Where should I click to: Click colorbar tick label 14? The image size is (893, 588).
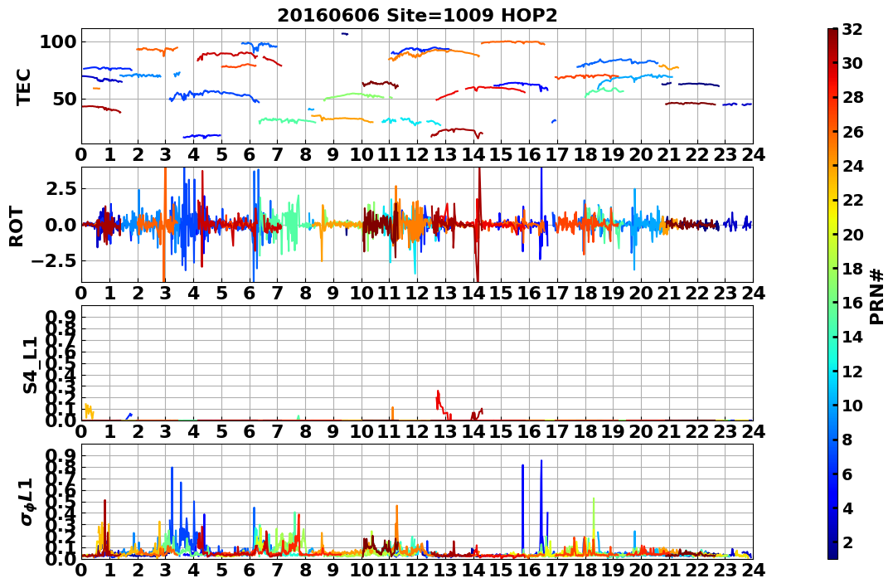point(852,337)
